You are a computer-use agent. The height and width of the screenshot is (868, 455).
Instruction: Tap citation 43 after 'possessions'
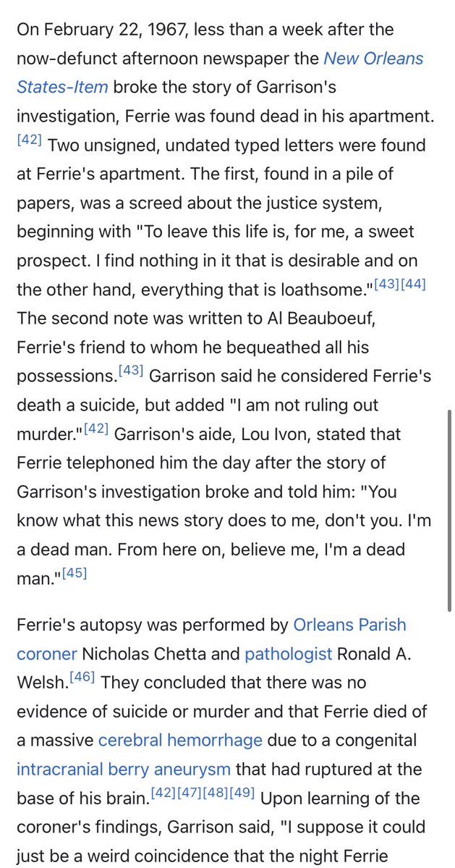pos(130,372)
